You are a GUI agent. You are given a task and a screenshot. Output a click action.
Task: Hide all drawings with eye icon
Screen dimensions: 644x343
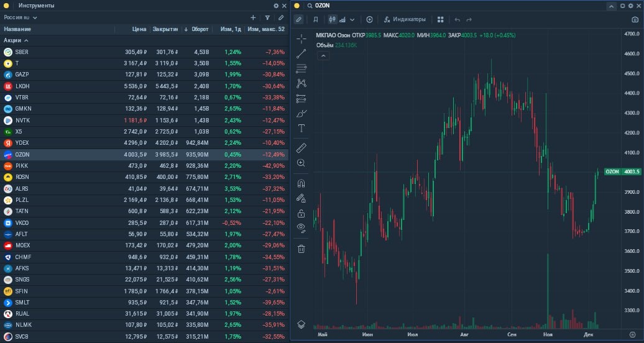tap(301, 229)
